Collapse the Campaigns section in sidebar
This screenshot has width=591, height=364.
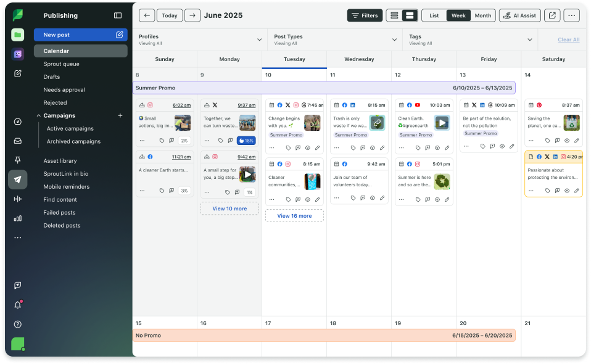[x=38, y=115]
